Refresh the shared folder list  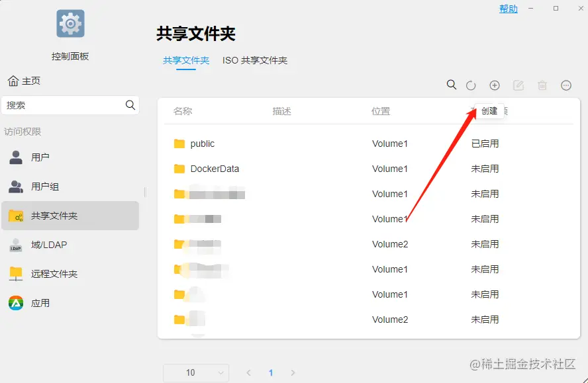pos(471,85)
